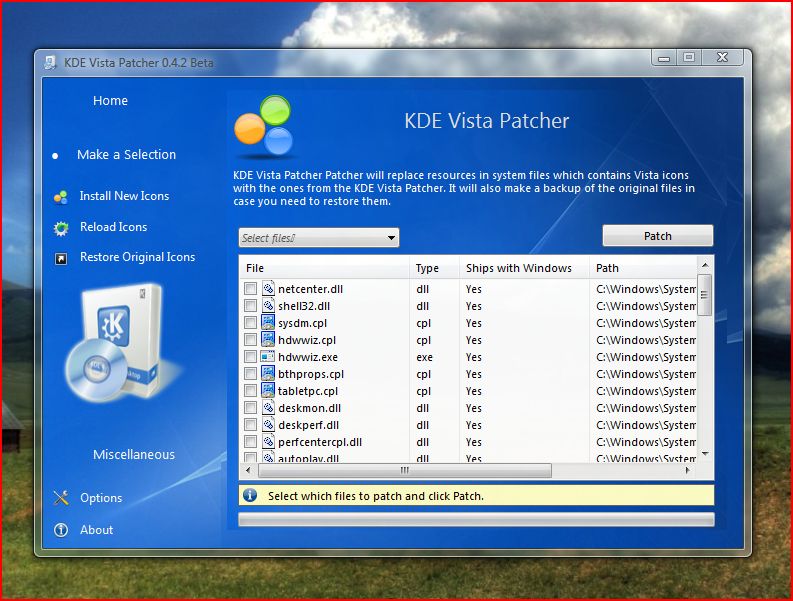
Task: Click the 'exe' type cell for hdwwiz.exe
Action: coord(424,357)
